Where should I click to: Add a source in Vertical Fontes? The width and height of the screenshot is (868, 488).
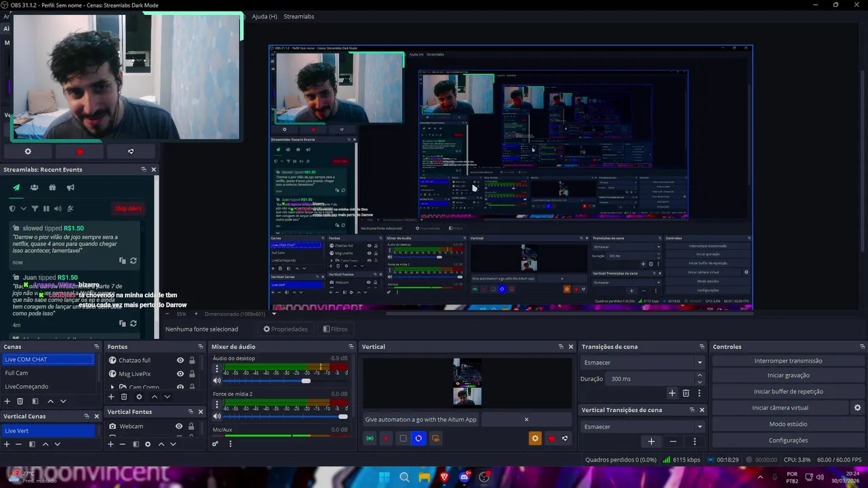pos(111,444)
